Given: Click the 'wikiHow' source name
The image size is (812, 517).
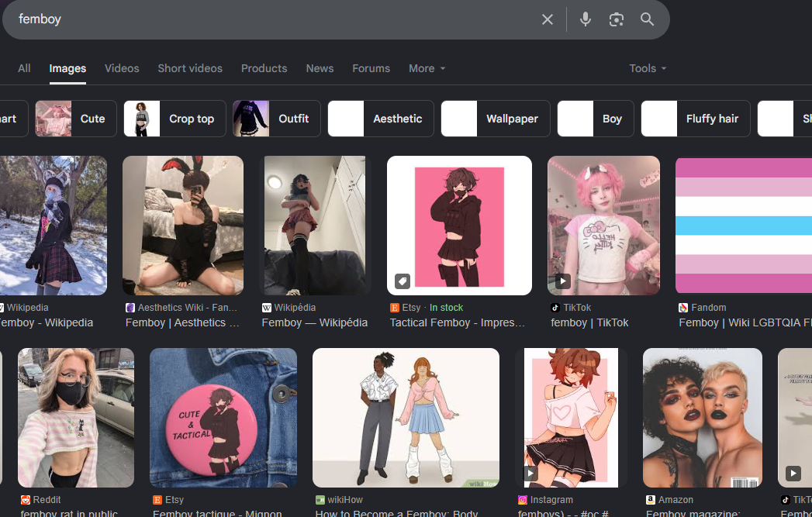Looking at the screenshot, I should pos(345,500).
